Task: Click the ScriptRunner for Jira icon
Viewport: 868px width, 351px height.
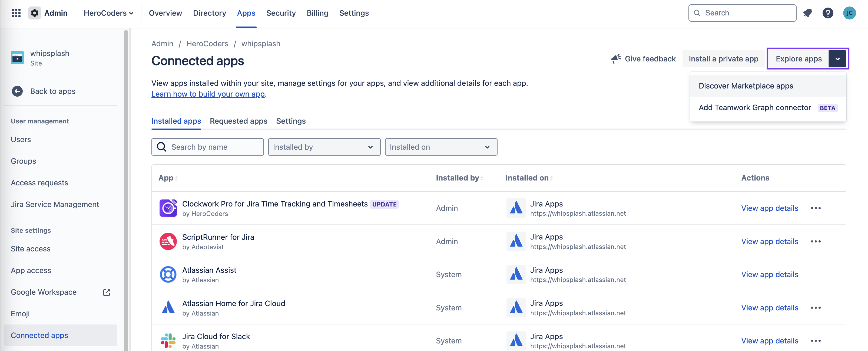Action: point(168,241)
